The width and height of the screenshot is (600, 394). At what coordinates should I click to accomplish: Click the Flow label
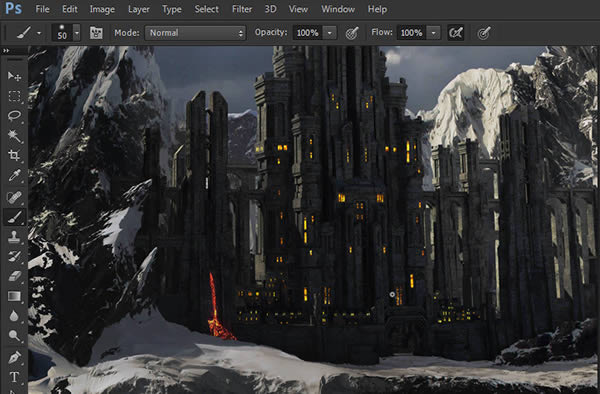tap(382, 32)
